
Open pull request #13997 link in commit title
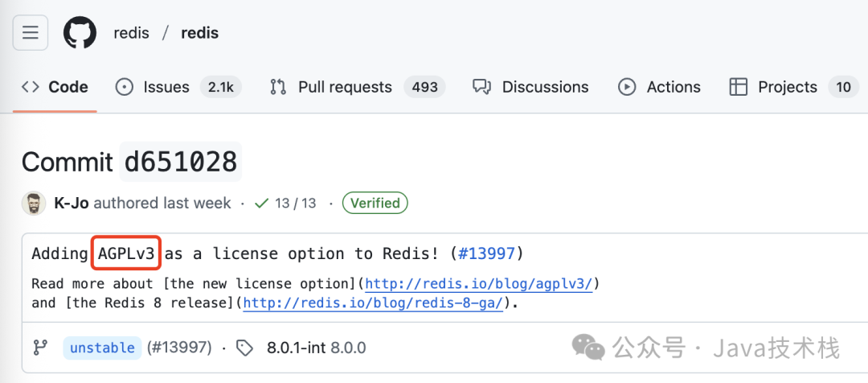point(486,253)
